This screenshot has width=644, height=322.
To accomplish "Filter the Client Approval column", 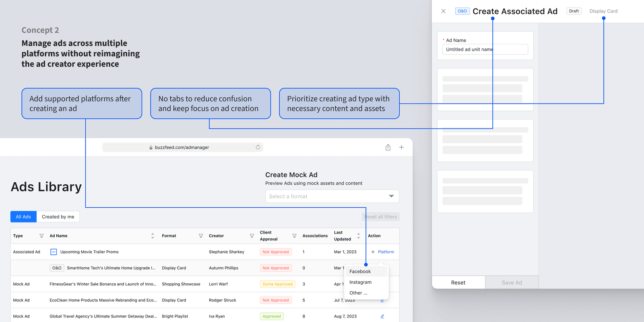I will click(294, 236).
